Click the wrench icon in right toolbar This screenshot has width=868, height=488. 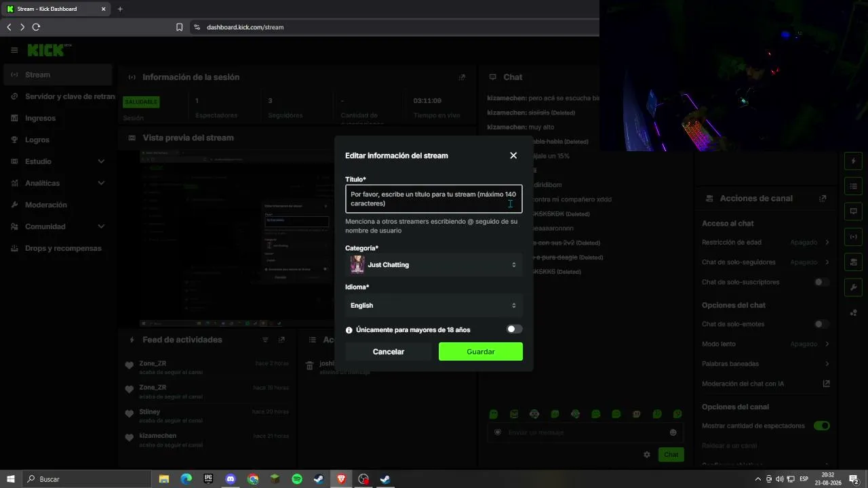click(853, 287)
